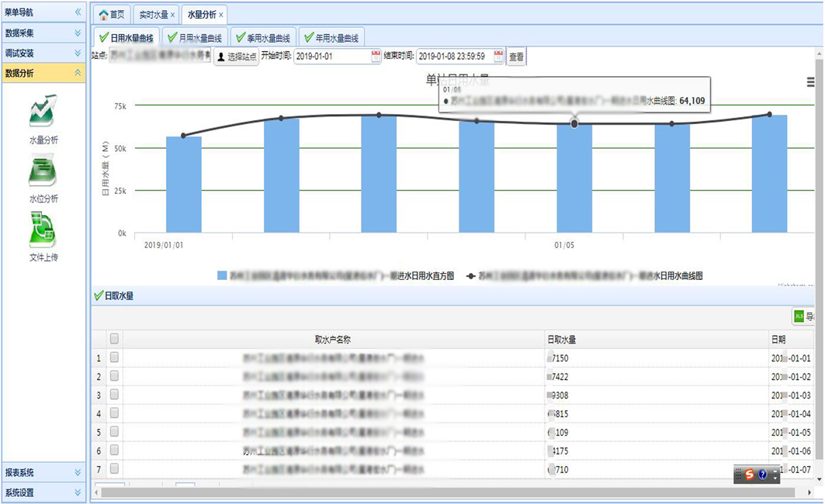Click the date cell ending -01-03
The image size is (825, 504).
[791, 395]
